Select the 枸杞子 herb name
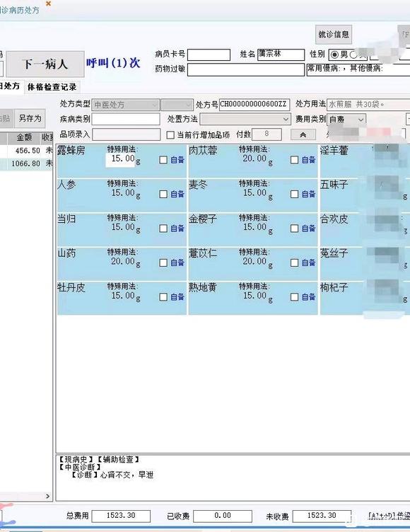 (334, 288)
